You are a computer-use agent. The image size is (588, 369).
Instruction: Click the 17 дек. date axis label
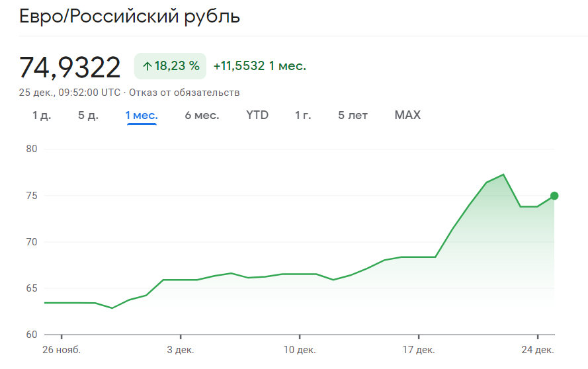coord(419,349)
